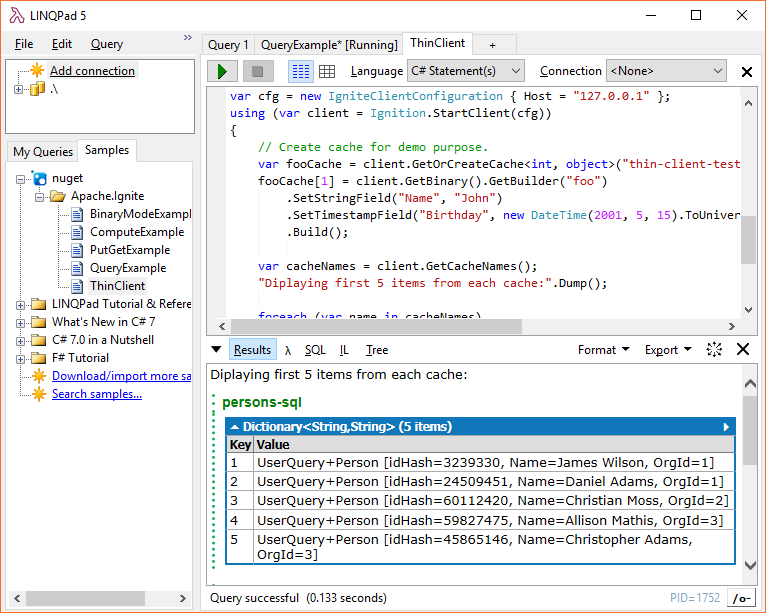This screenshot has height=613, width=766.
Task: Open the ComputeExample sample
Action: (x=137, y=232)
